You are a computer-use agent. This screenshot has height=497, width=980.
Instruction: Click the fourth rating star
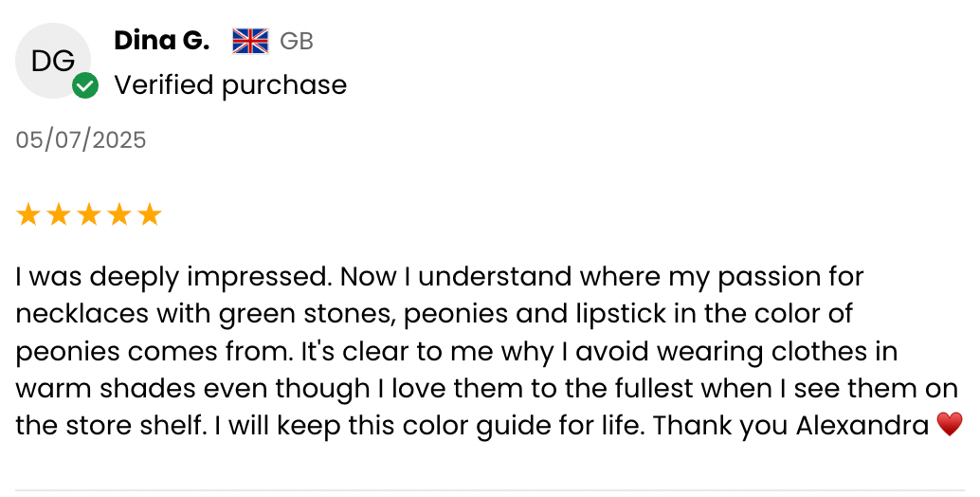119,215
